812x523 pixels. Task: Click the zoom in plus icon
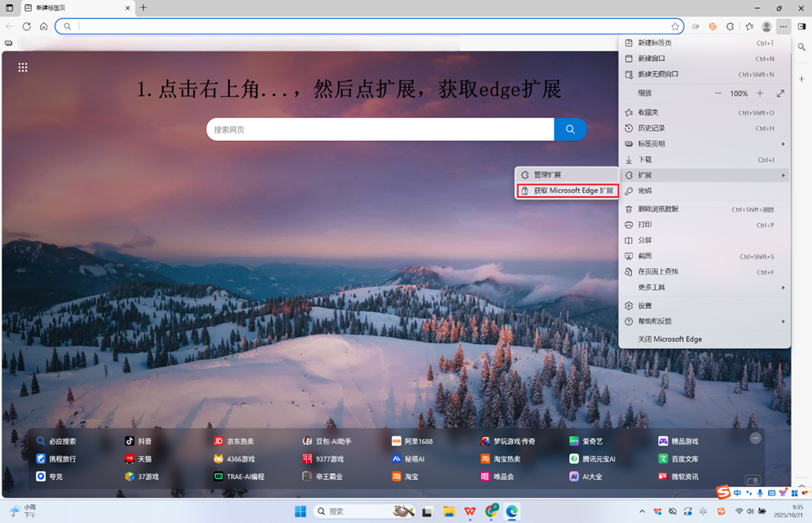pyautogui.click(x=760, y=94)
